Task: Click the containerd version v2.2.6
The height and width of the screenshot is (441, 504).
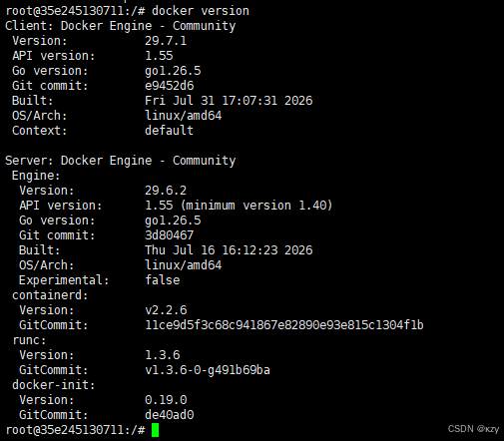Action: pos(166,310)
